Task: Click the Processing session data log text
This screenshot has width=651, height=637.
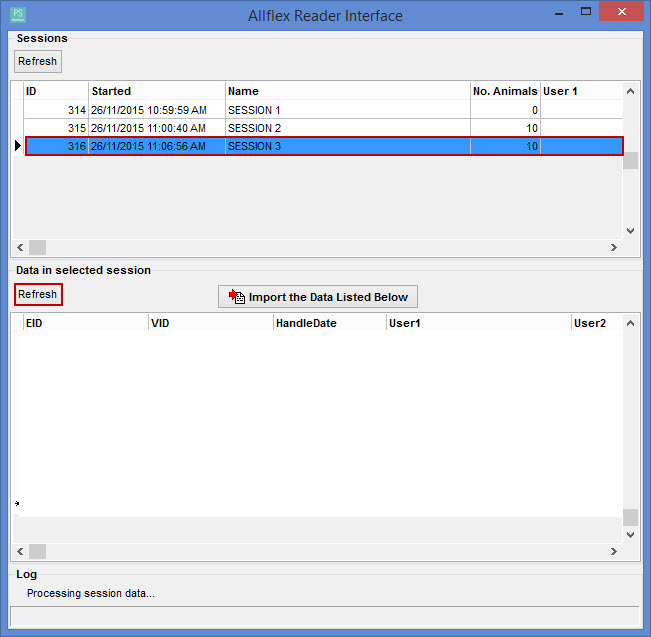Action: [x=91, y=593]
